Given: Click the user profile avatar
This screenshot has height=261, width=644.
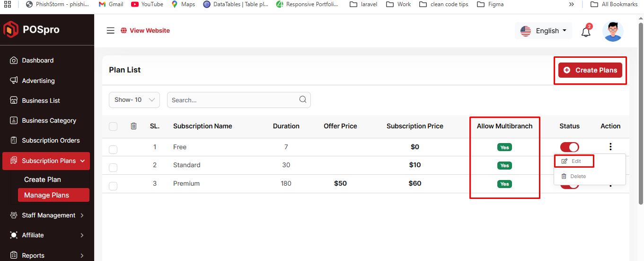Looking at the screenshot, I should [x=613, y=31].
